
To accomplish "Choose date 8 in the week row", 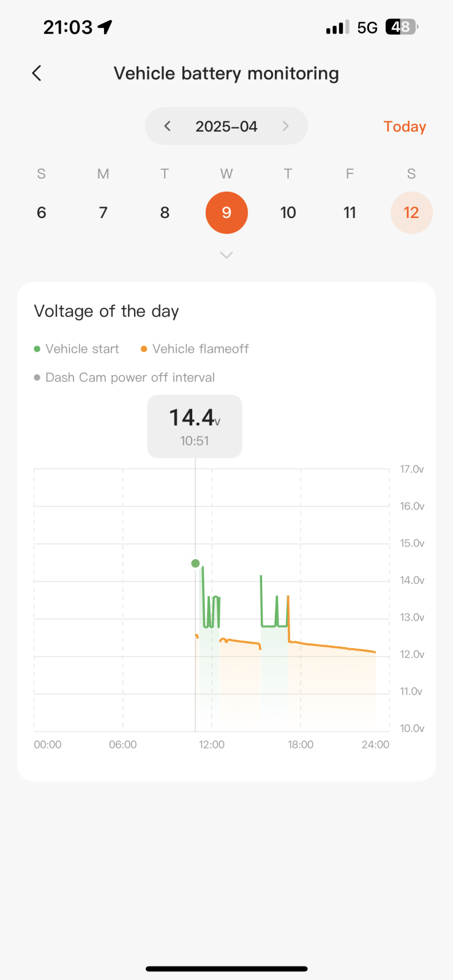I will point(165,213).
